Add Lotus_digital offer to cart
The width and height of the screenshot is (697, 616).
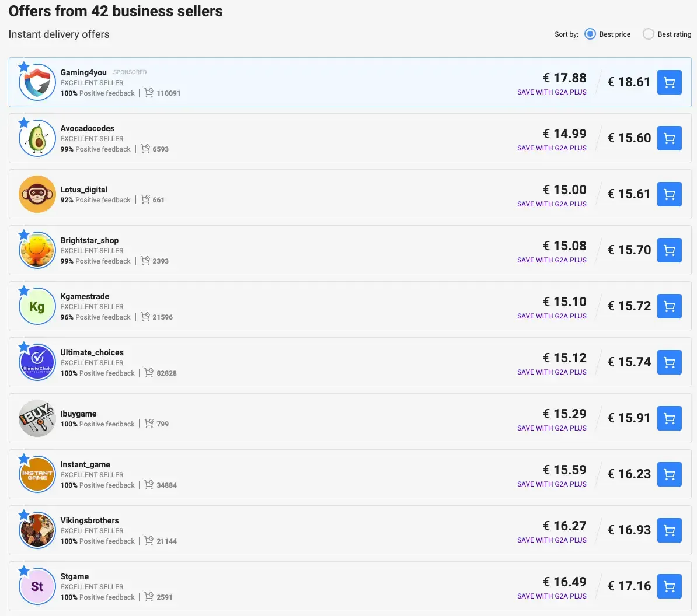[x=669, y=194]
